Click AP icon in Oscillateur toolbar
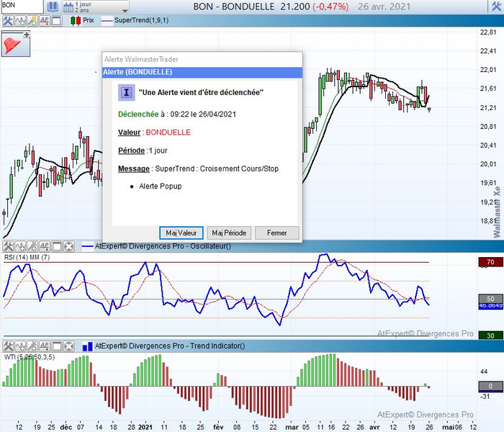 45,246
